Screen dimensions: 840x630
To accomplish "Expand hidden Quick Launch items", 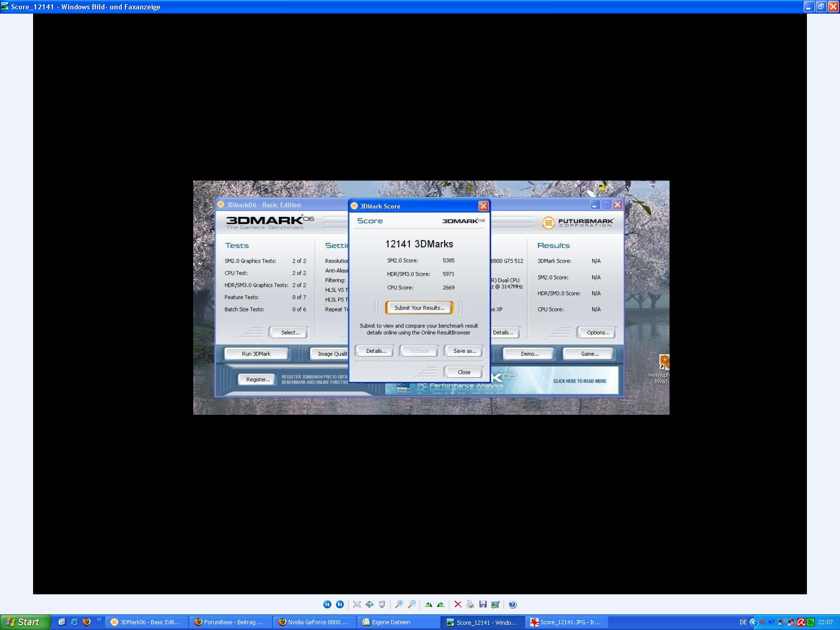I will coord(99,620).
